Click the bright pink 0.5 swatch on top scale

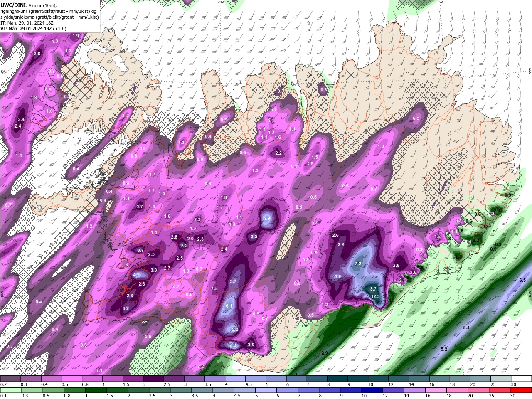click(71, 379)
